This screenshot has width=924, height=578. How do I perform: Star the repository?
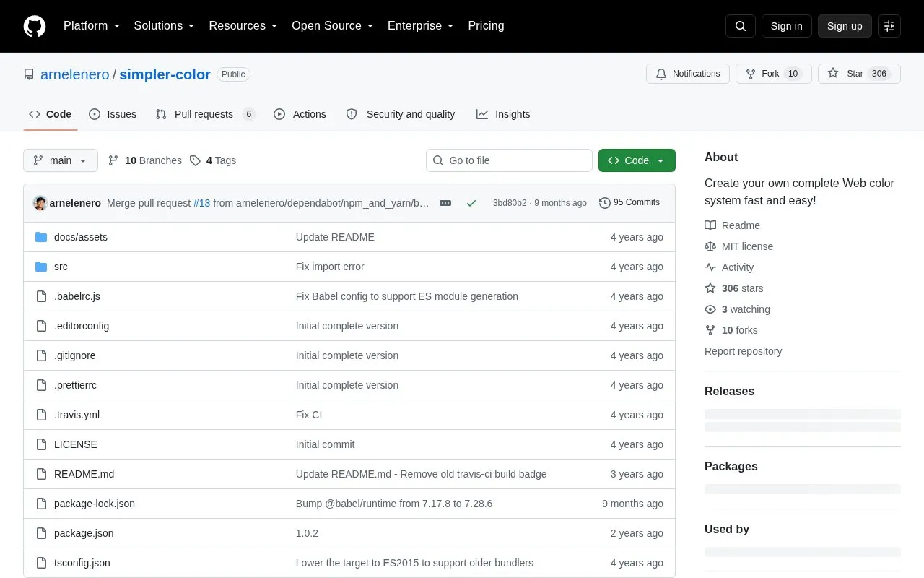[x=859, y=74]
